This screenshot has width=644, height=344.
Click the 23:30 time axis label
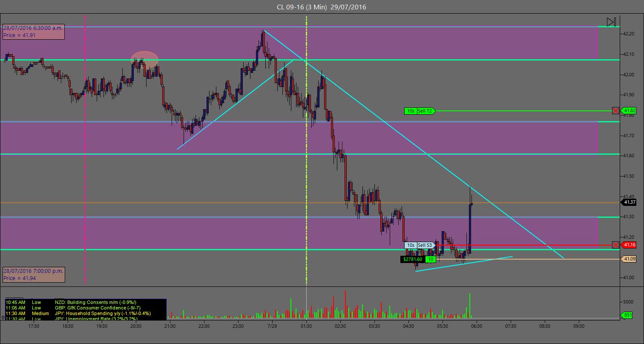click(238, 326)
